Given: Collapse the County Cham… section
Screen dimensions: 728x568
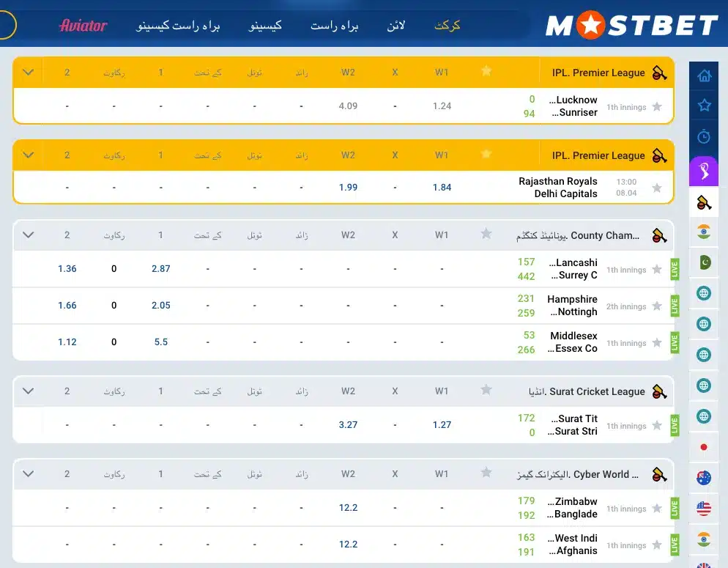Looking at the screenshot, I should pos(29,235).
